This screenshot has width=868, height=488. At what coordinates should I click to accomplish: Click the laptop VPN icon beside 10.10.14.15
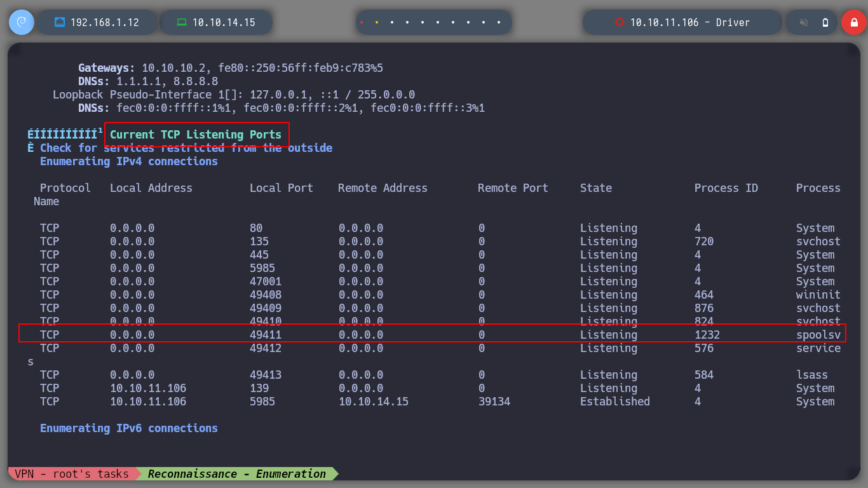pyautogui.click(x=182, y=22)
